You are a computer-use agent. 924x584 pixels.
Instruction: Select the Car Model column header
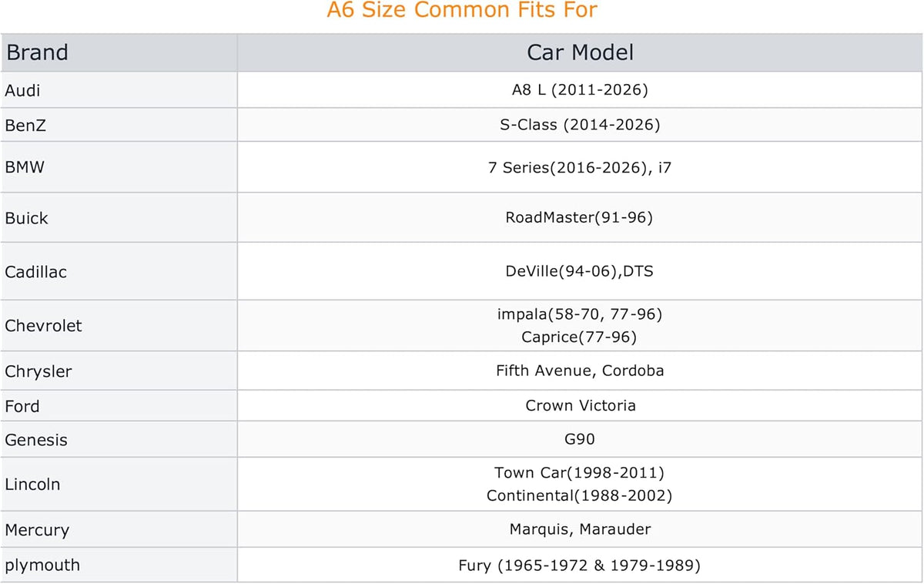coord(580,52)
